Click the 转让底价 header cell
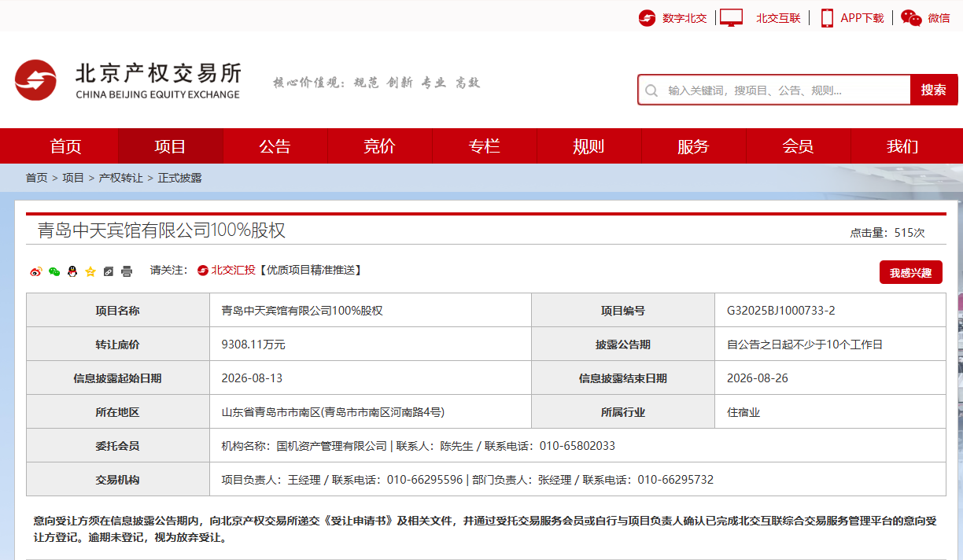 click(x=118, y=344)
